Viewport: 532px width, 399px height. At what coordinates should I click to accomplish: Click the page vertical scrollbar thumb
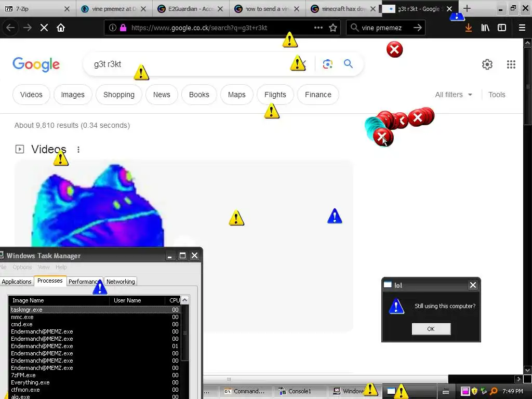[527, 87]
